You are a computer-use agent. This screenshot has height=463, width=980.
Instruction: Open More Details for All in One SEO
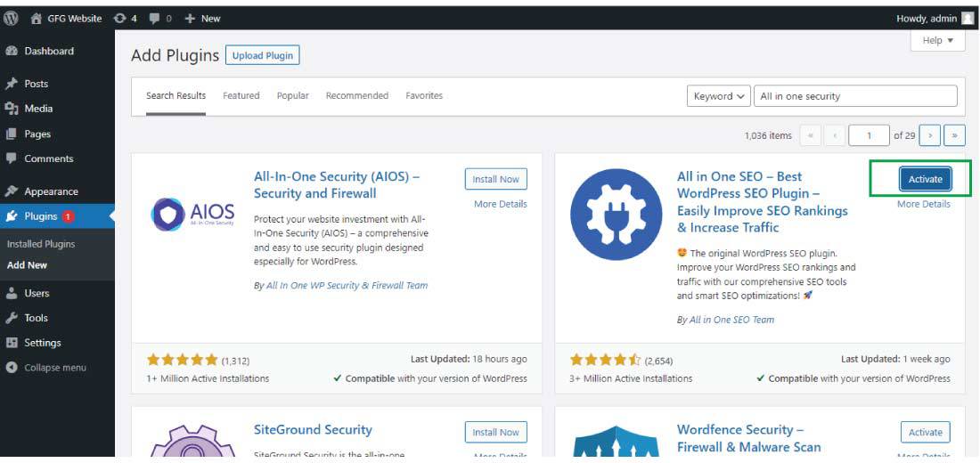[924, 204]
